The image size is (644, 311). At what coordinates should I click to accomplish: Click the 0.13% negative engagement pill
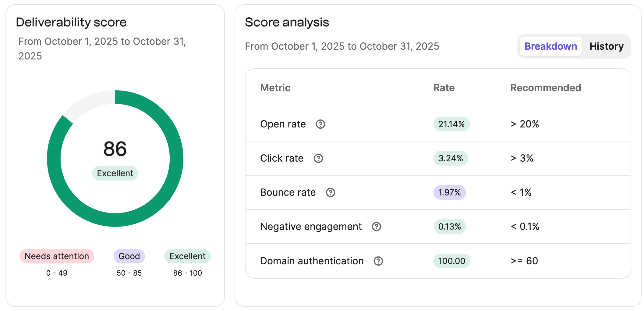[x=449, y=227]
